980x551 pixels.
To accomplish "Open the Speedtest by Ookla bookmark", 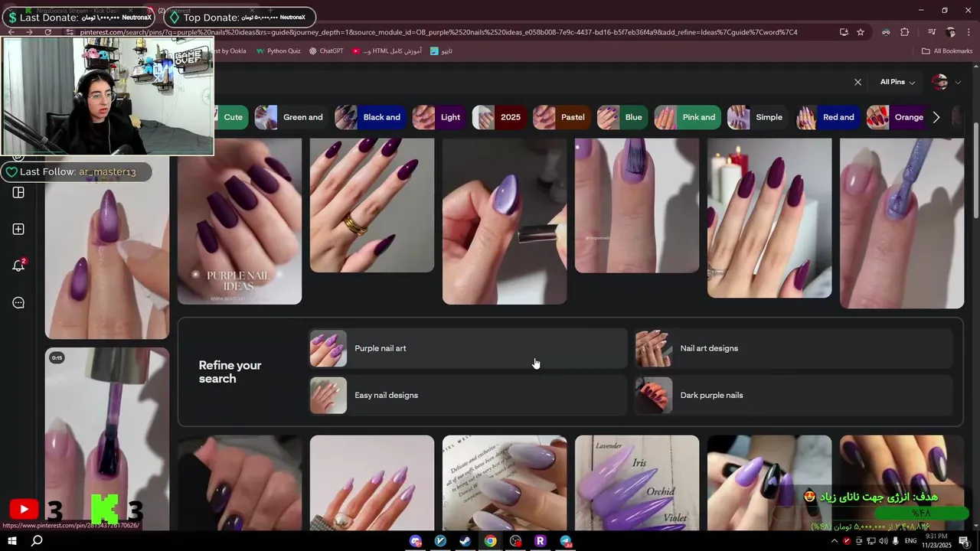I will 232,51.
